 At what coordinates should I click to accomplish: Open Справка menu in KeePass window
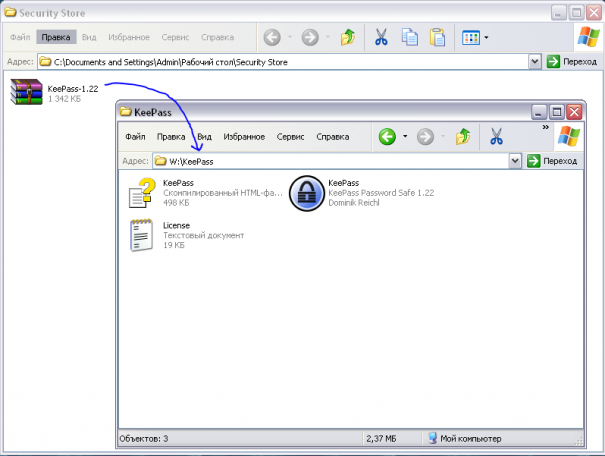(333, 137)
